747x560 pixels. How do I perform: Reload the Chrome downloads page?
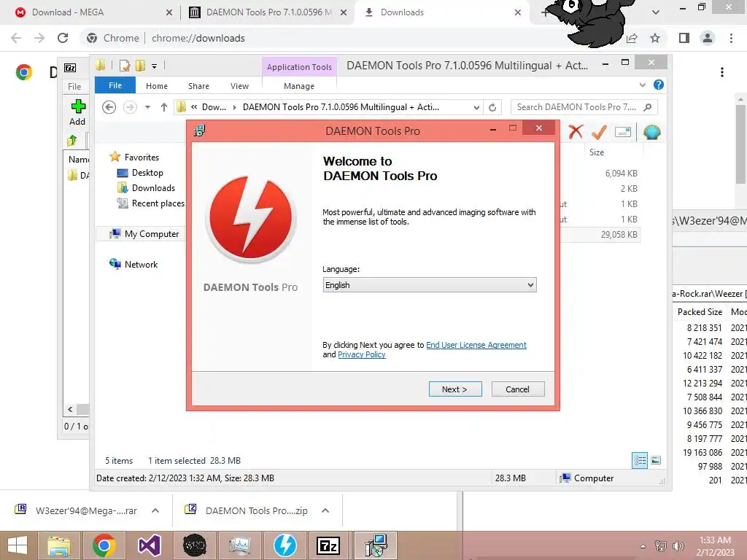click(63, 38)
